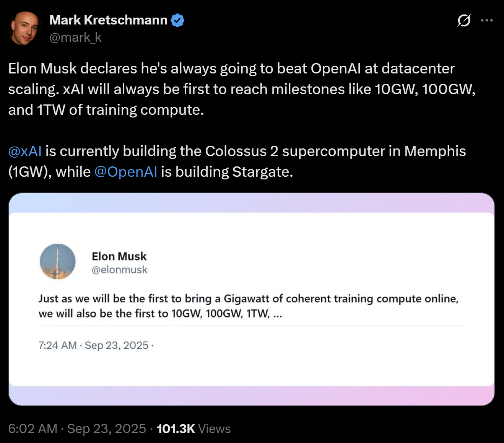The image size is (504, 443).
Task: Open the three-dot more options menu
Action: point(486,20)
